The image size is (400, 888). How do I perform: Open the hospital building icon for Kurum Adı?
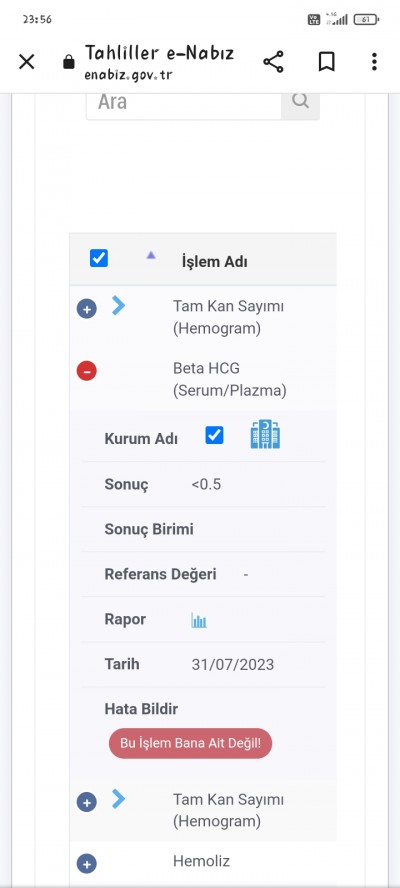pyautogui.click(x=265, y=434)
